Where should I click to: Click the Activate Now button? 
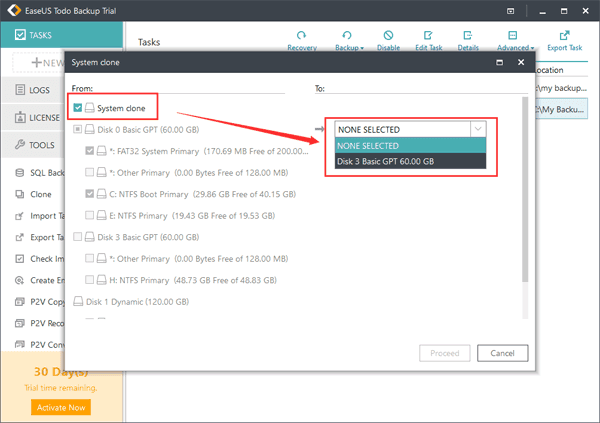tap(61, 407)
